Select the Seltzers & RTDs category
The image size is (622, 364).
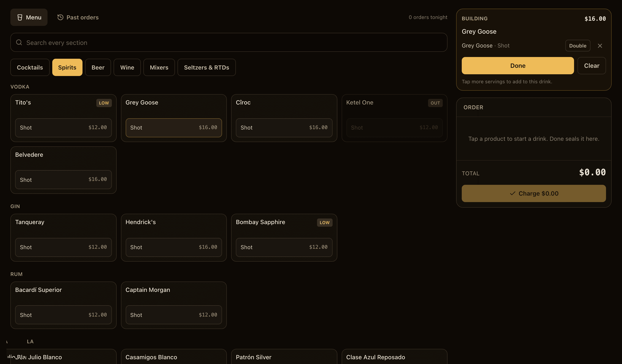(x=207, y=67)
